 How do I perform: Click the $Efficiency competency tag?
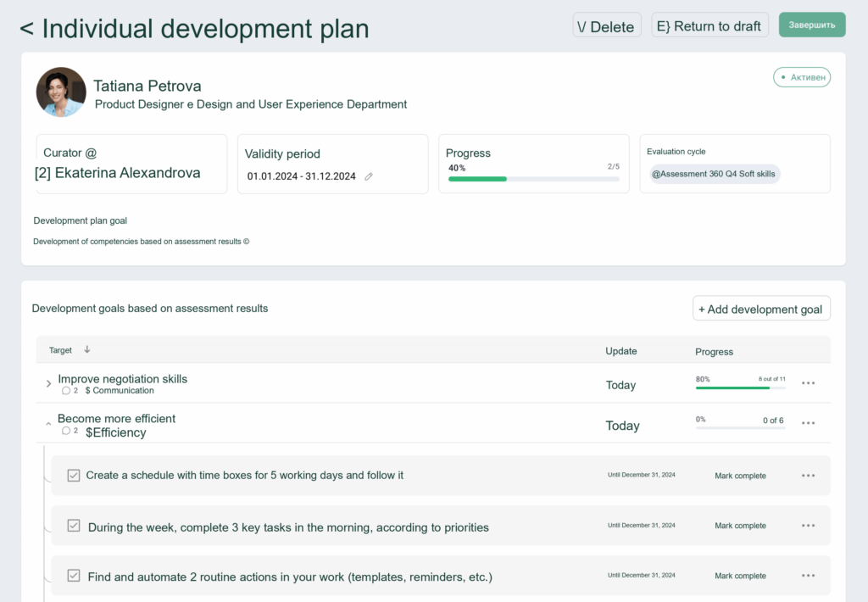[x=115, y=432]
